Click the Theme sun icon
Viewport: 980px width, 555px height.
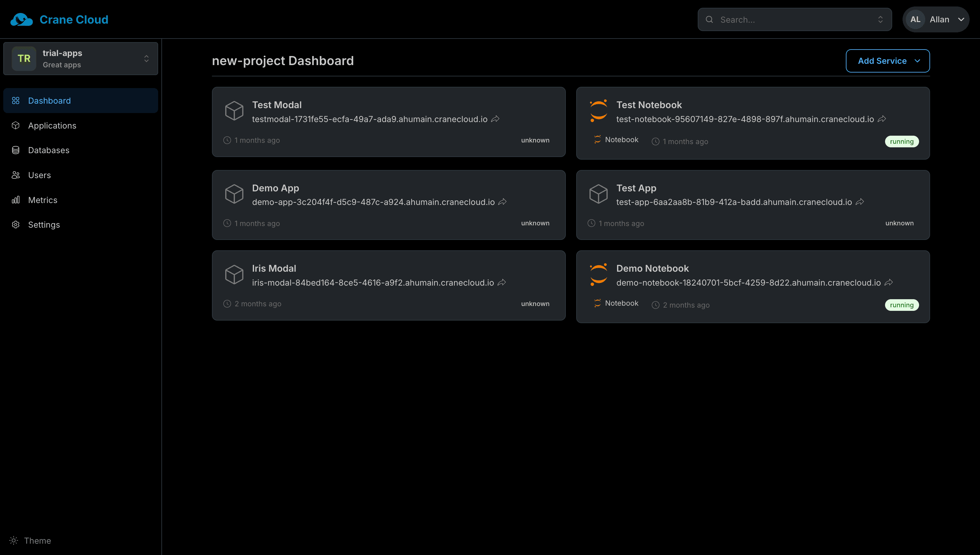14,540
